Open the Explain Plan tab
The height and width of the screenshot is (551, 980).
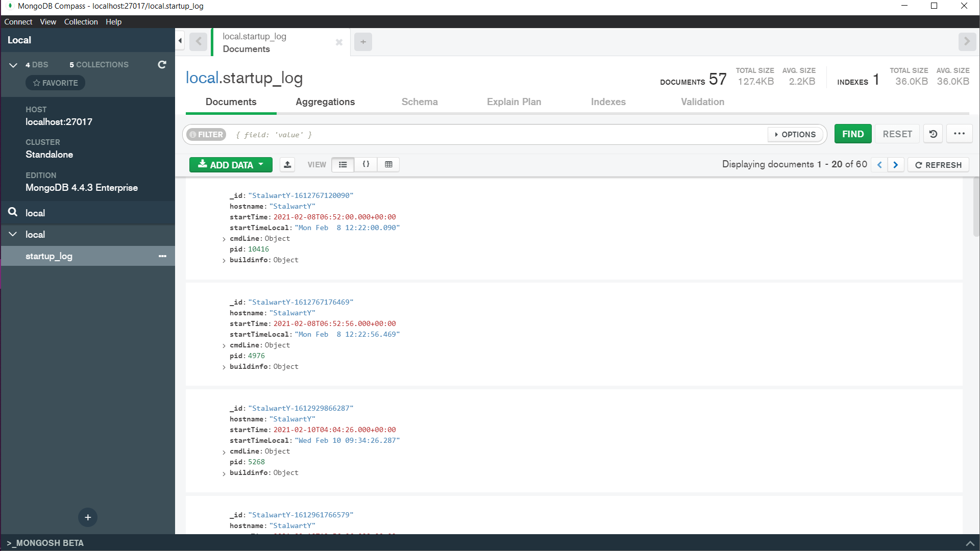[514, 102]
